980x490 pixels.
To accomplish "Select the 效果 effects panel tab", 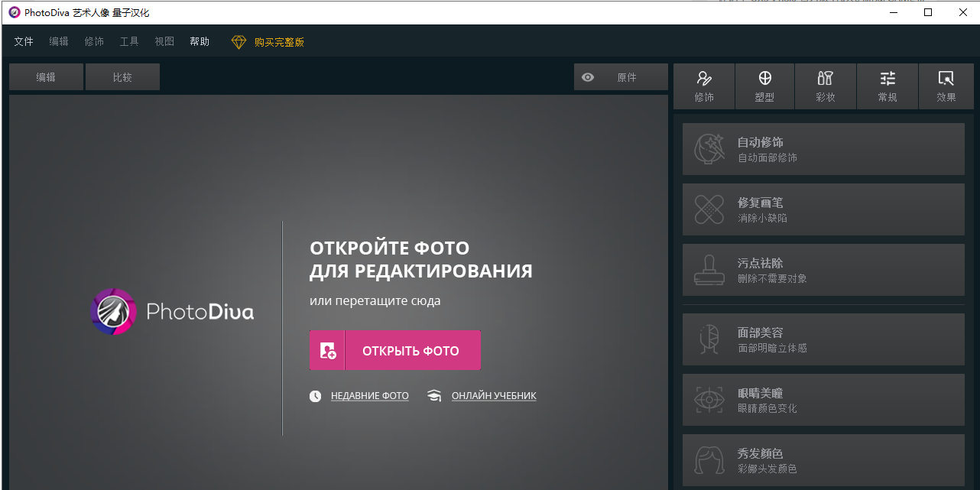I will 946,86.
